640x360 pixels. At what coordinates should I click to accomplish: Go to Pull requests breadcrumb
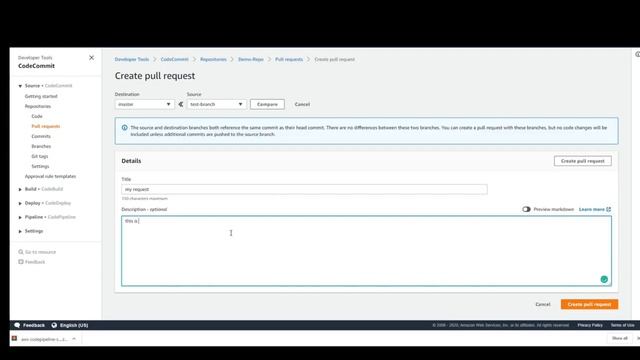[x=289, y=60]
